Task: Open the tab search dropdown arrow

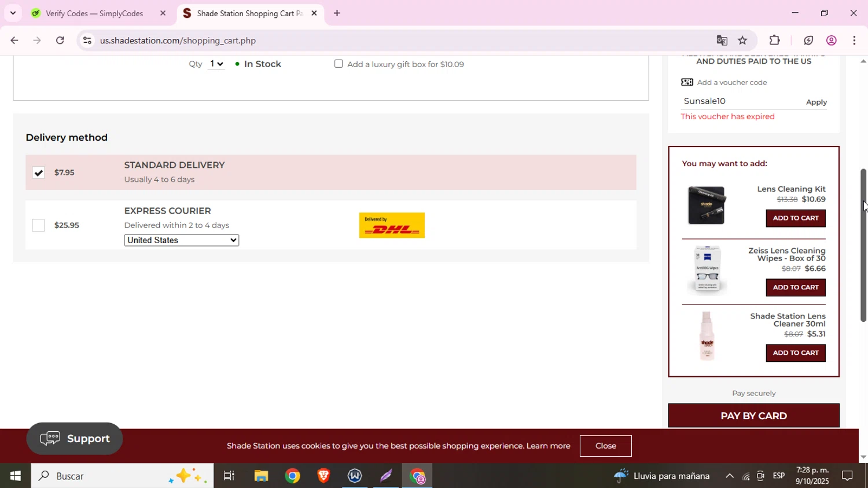Action: click(13, 13)
